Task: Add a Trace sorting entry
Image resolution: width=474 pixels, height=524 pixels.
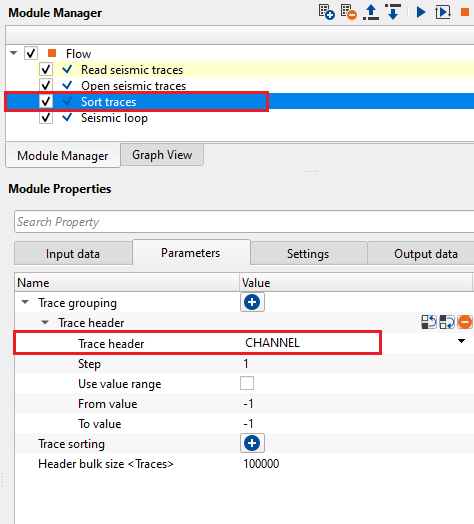Action: (252, 443)
